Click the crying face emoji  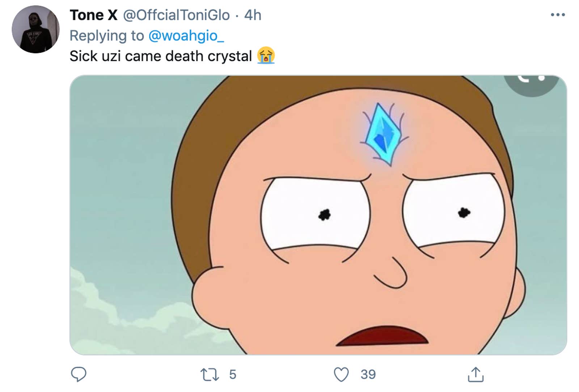pos(266,56)
